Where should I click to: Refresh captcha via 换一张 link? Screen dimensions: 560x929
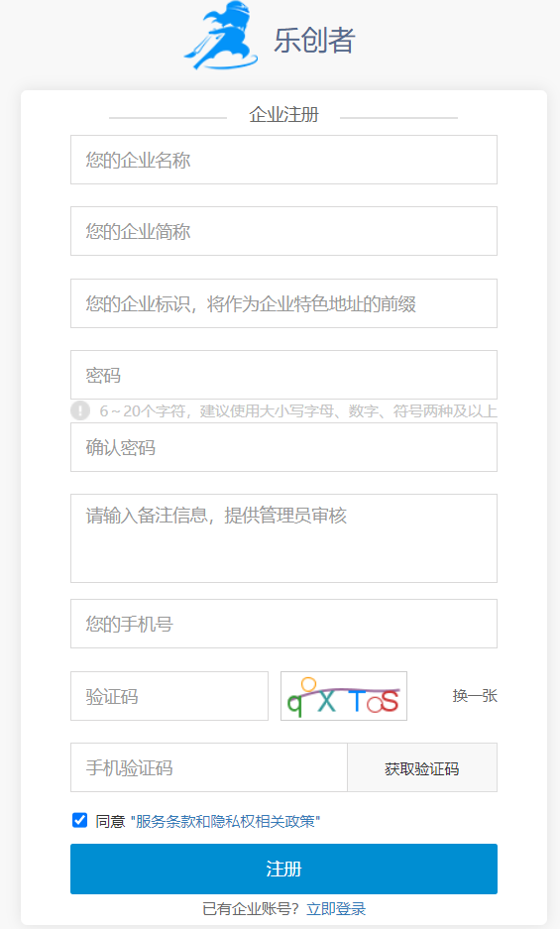(475, 696)
